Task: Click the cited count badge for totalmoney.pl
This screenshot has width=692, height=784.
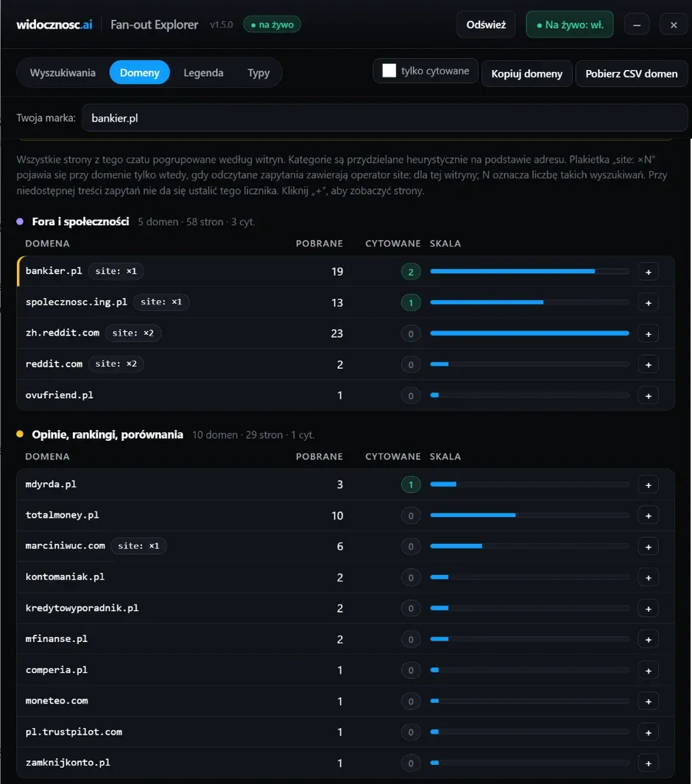Action: (411, 516)
